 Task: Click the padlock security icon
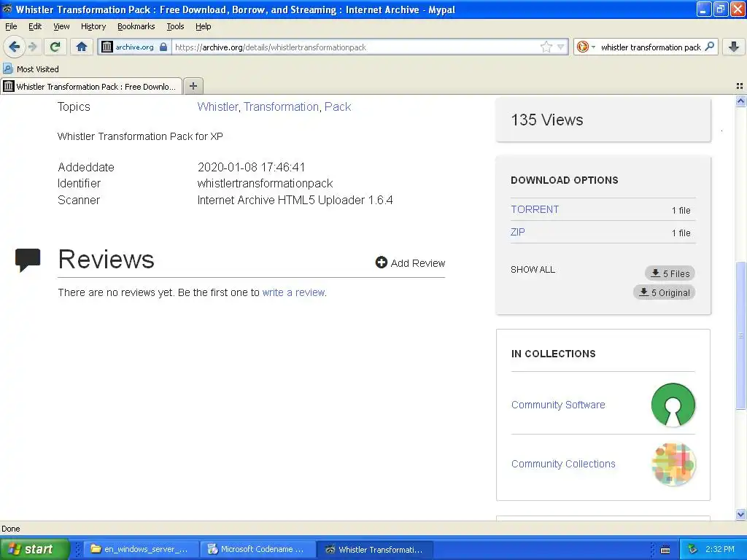coord(163,47)
